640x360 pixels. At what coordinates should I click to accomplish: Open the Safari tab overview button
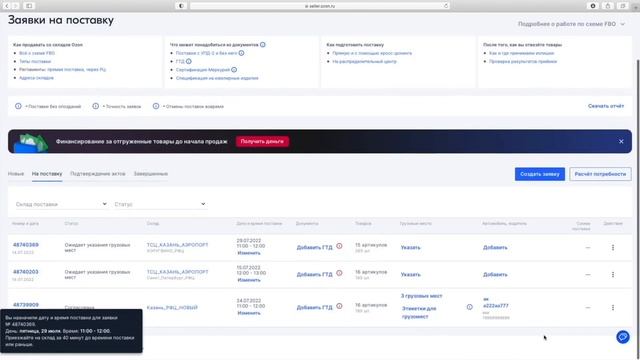click(x=623, y=6)
